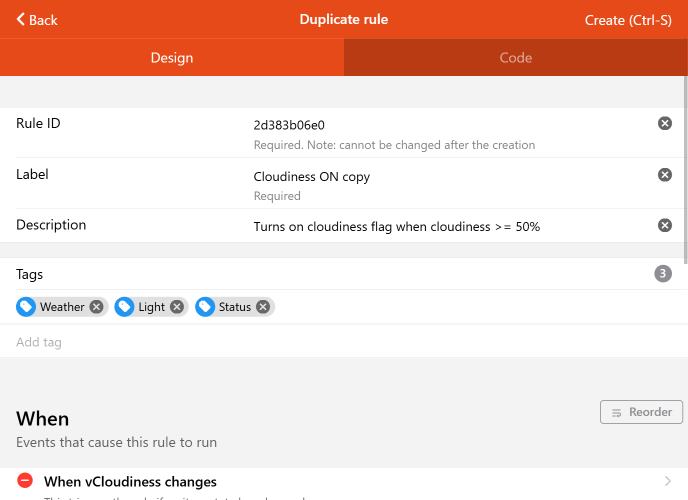Click the Back arrow button
The image size is (688, 500).
[37, 20]
